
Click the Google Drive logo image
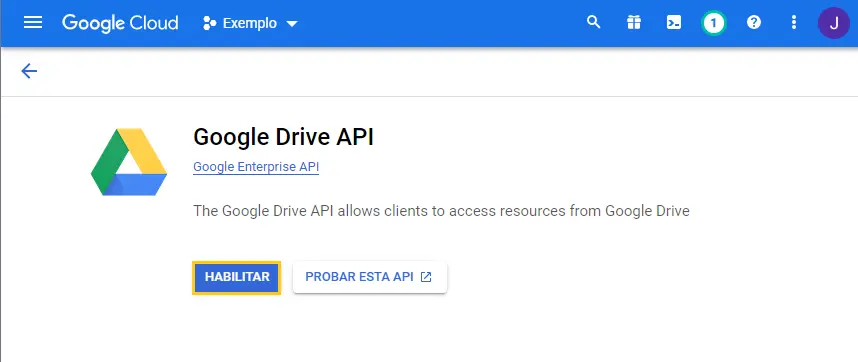coord(129,162)
